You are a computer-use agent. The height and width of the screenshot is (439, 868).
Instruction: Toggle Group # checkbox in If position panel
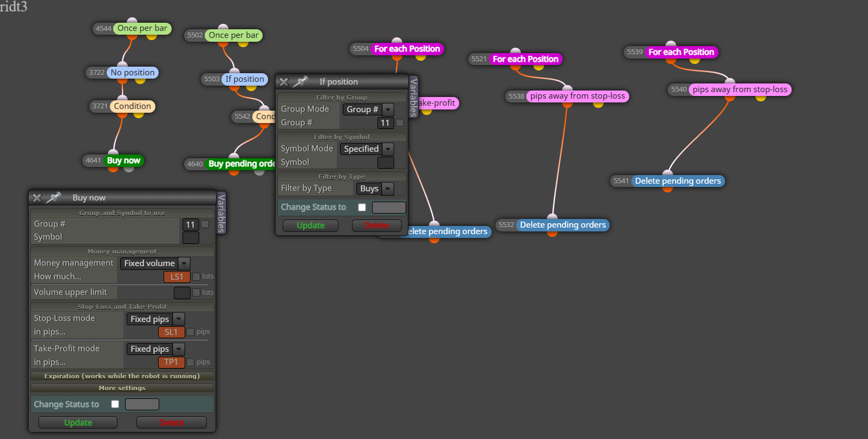pos(400,123)
